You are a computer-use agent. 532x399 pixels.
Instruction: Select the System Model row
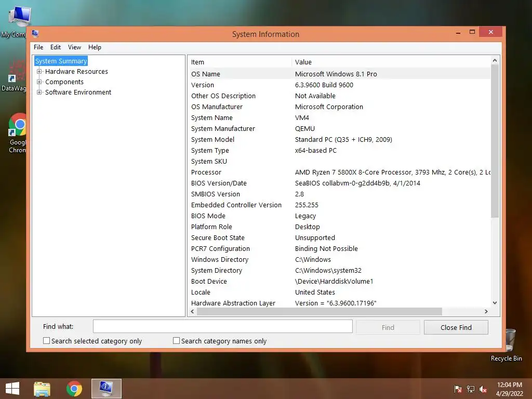pyautogui.click(x=339, y=139)
